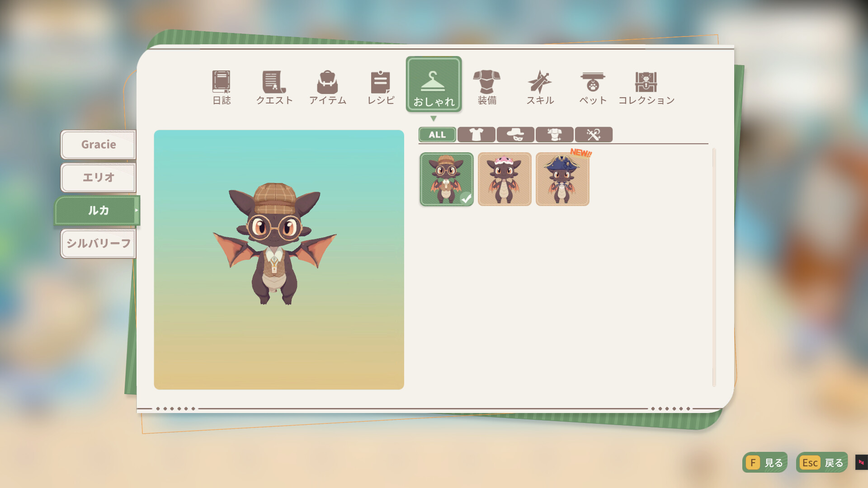Viewport: 868px width, 488px height.
Task: Open the 装備 armor icon
Action: click(487, 87)
